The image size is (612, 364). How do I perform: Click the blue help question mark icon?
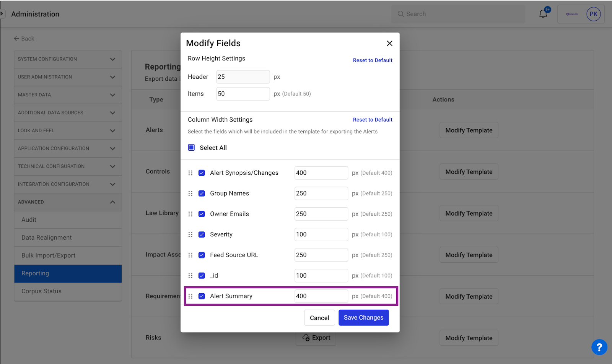(599, 347)
